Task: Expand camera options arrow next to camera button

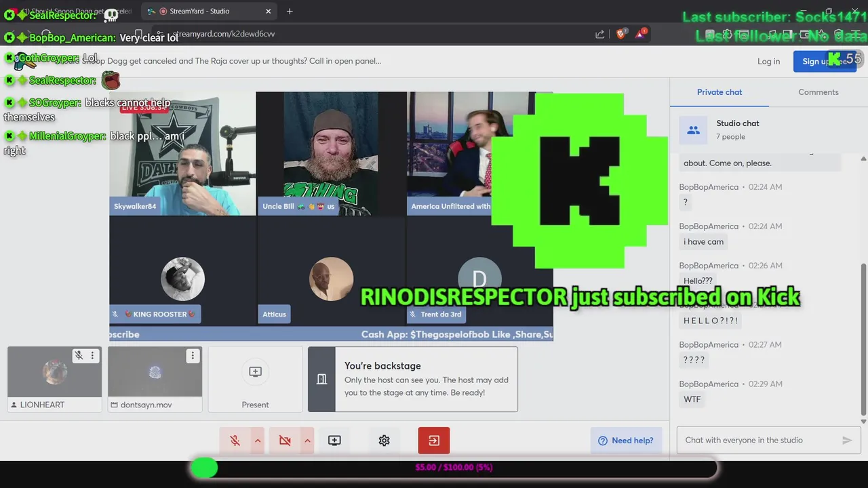Action: click(307, 441)
